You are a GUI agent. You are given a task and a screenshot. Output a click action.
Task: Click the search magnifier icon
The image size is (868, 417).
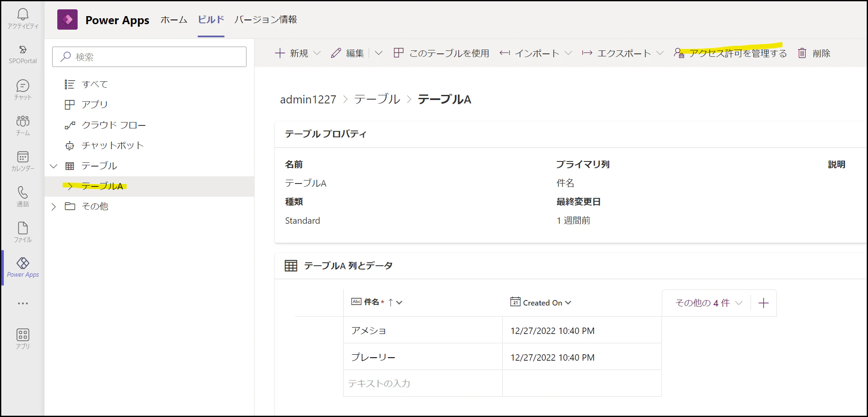(x=65, y=57)
